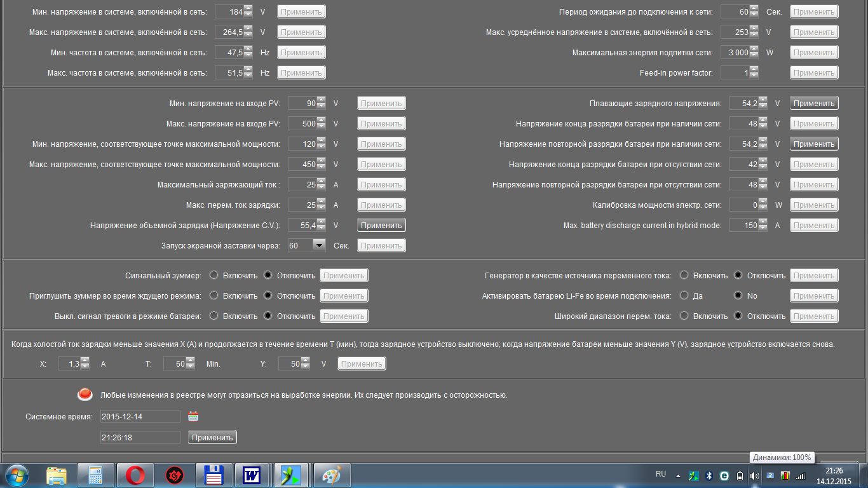Click the monitor with question mark tray icon
This screenshot has width=868, height=488.
770,475
